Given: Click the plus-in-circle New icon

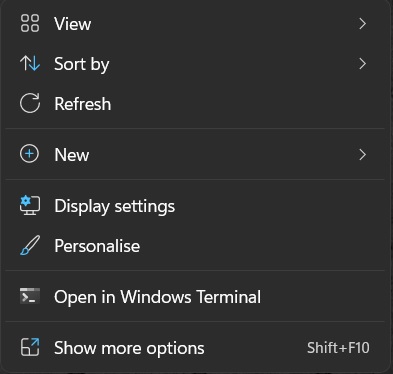Looking at the screenshot, I should (29, 154).
